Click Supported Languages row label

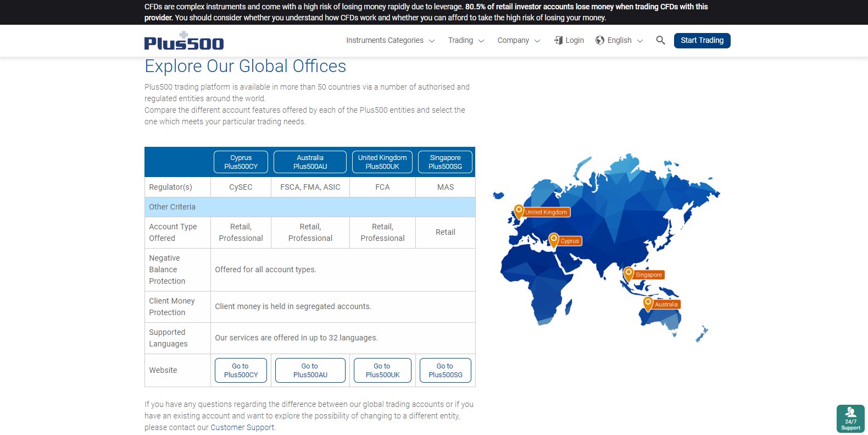168,338
